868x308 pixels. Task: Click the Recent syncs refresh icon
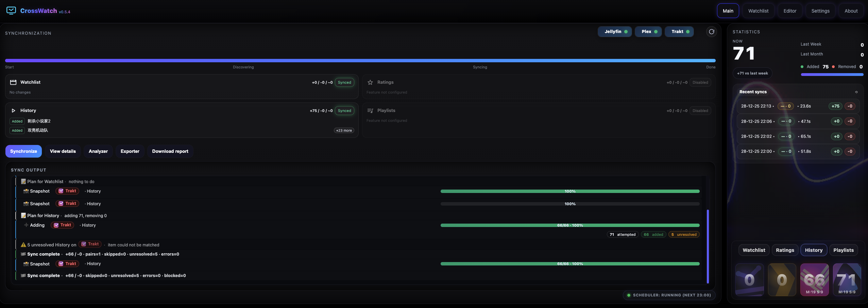coord(856,92)
